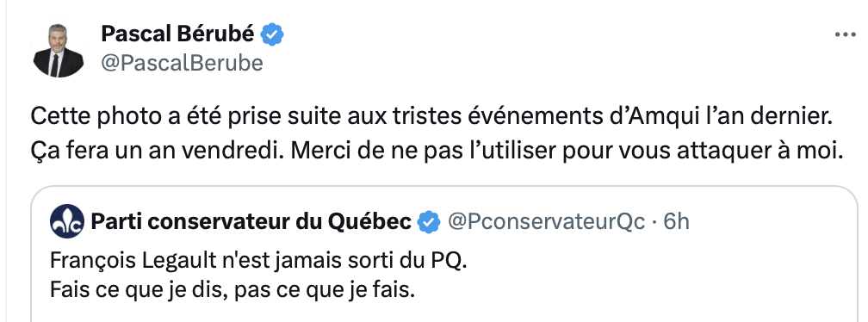This screenshot has width=868, height=322.
Task: Open the quoted tweet's 6h timestamp
Action: [x=676, y=222]
